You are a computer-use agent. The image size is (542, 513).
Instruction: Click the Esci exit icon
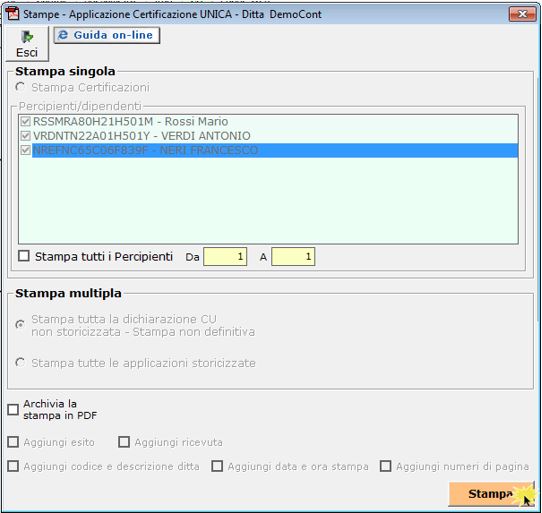coord(27,36)
